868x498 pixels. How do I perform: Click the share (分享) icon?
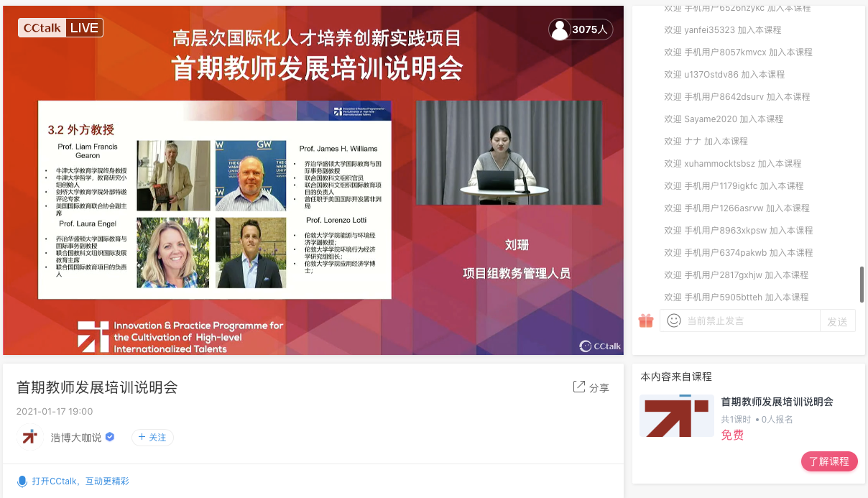pyautogui.click(x=590, y=387)
